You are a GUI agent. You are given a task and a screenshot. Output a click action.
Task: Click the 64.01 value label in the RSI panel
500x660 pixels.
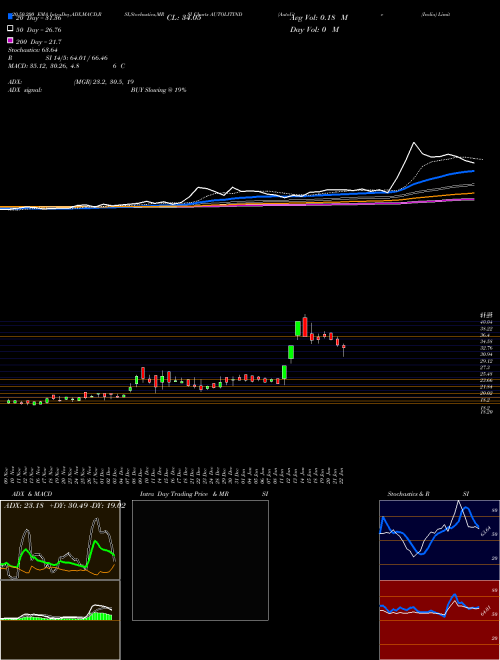[x=486, y=611]
